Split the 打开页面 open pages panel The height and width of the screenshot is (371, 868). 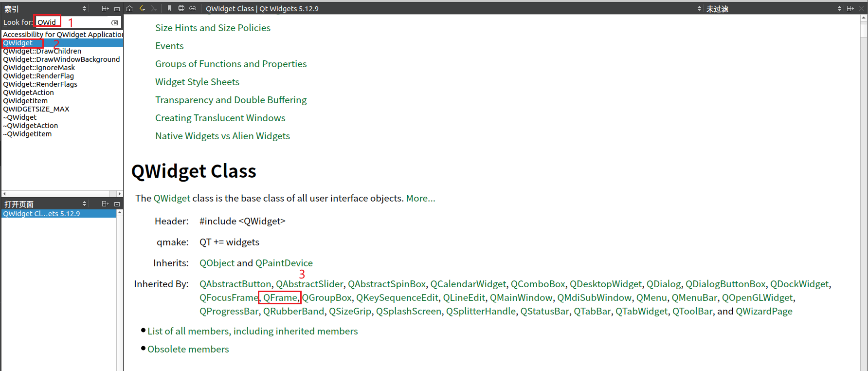(105, 204)
